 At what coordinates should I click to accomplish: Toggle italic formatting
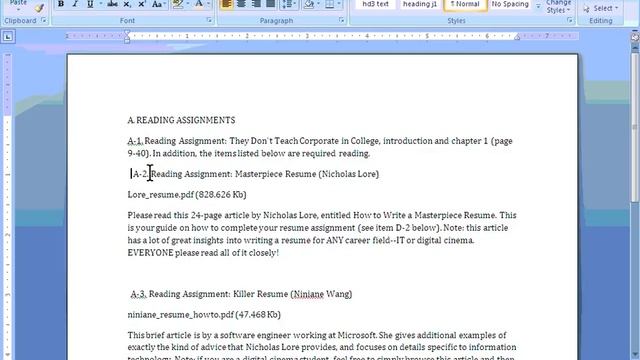tap(75, 4)
